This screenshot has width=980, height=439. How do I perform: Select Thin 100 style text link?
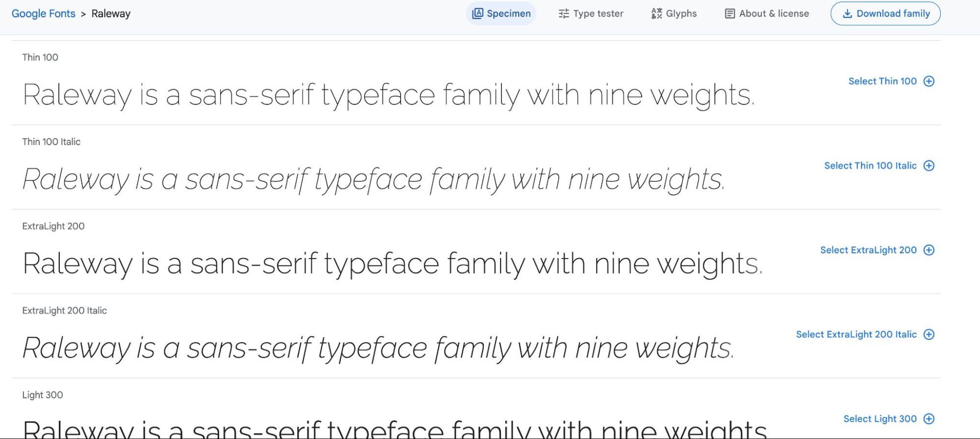pos(882,81)
